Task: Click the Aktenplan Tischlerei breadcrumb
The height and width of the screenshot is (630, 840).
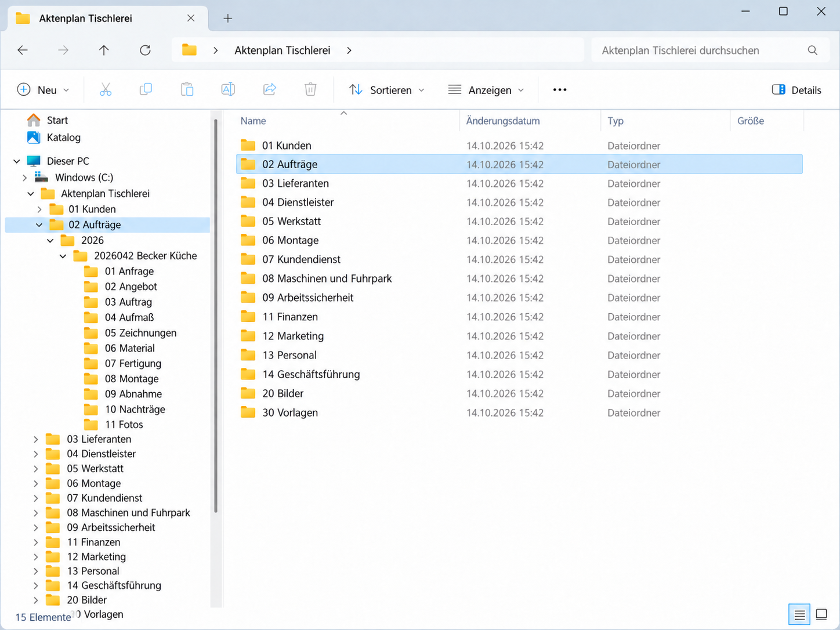Action: coord(283,50)
